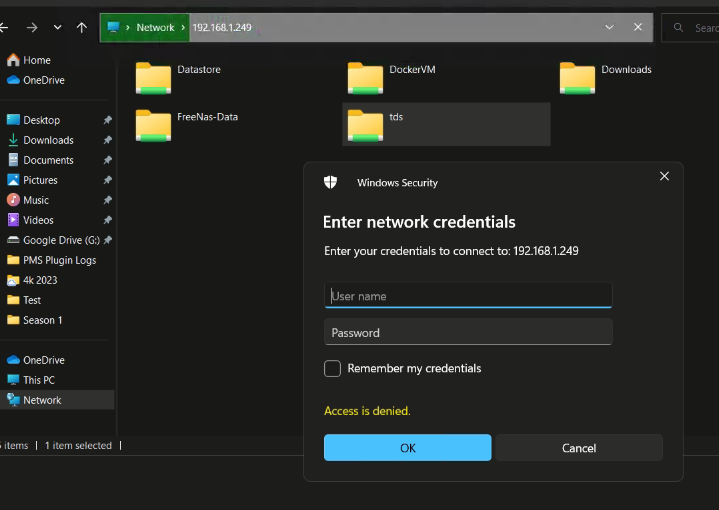Open PMS Plugin Logs in sidebar
The height and width of the screenshot is (510, 719).
click(59, 260)
